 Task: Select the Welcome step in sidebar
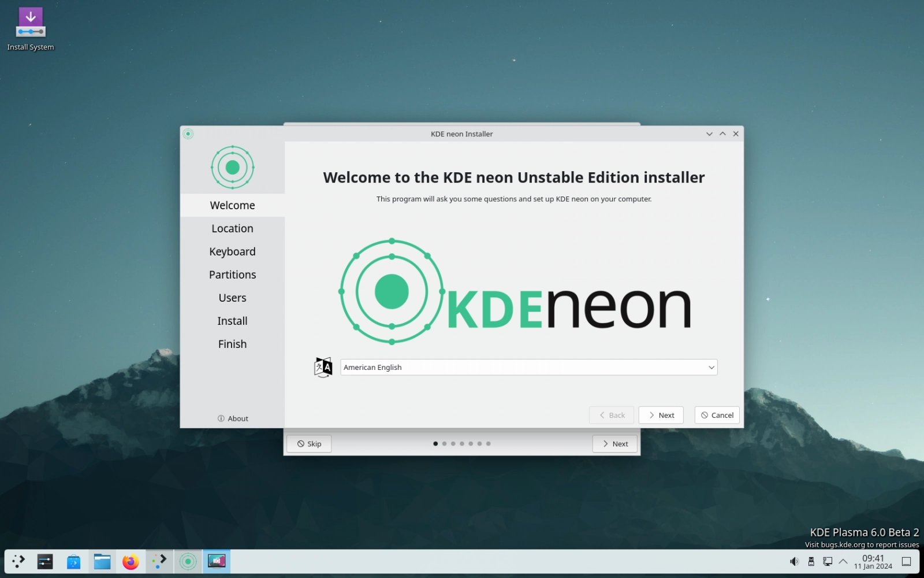(x=232, y=205)
